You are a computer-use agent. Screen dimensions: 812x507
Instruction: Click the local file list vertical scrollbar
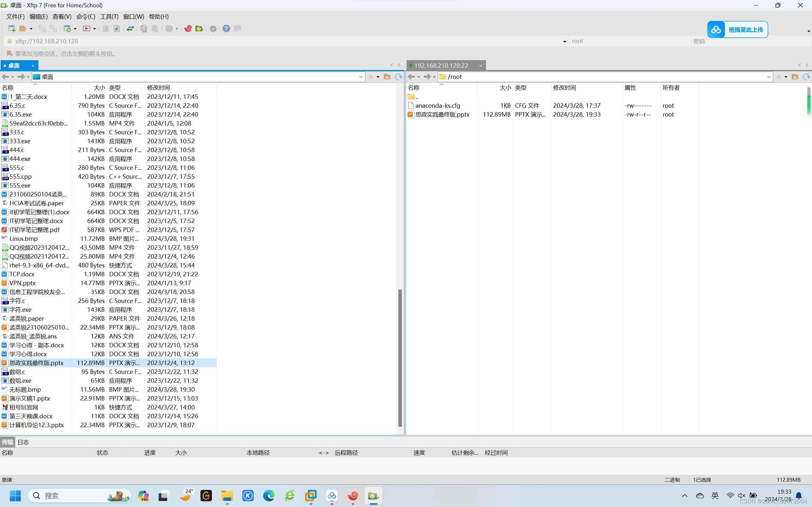click(x=400, y=357)
